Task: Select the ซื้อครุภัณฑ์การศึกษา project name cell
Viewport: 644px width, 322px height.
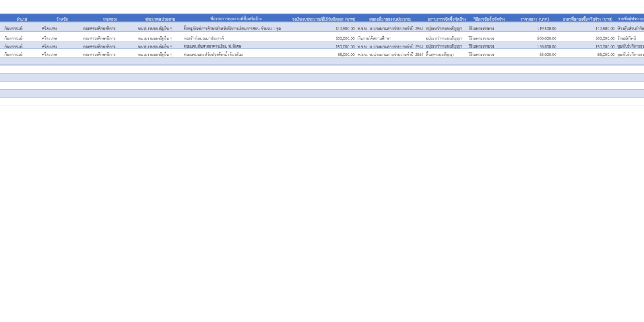Action: point(232,29)
